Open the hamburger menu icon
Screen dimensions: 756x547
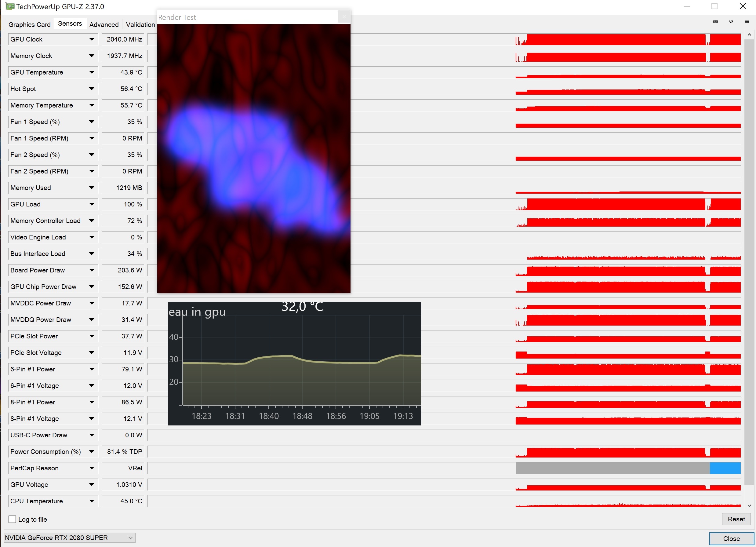[x=747, y=21]
